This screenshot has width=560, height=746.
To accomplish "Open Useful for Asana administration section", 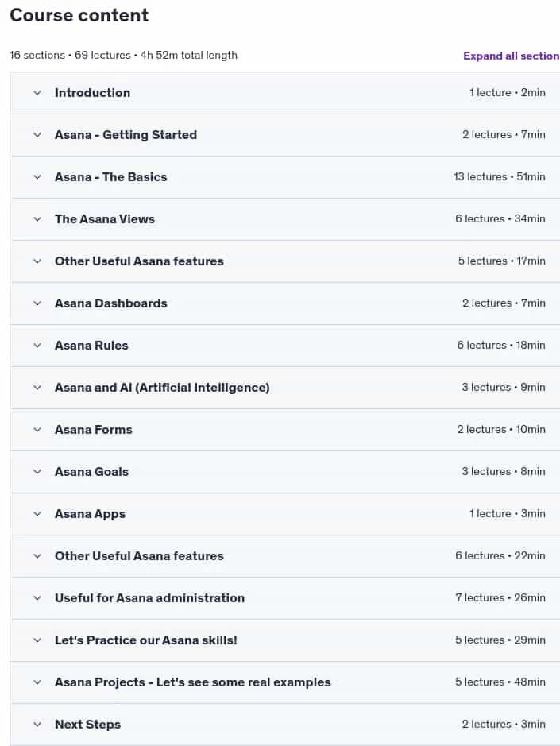I will (285, 598).
